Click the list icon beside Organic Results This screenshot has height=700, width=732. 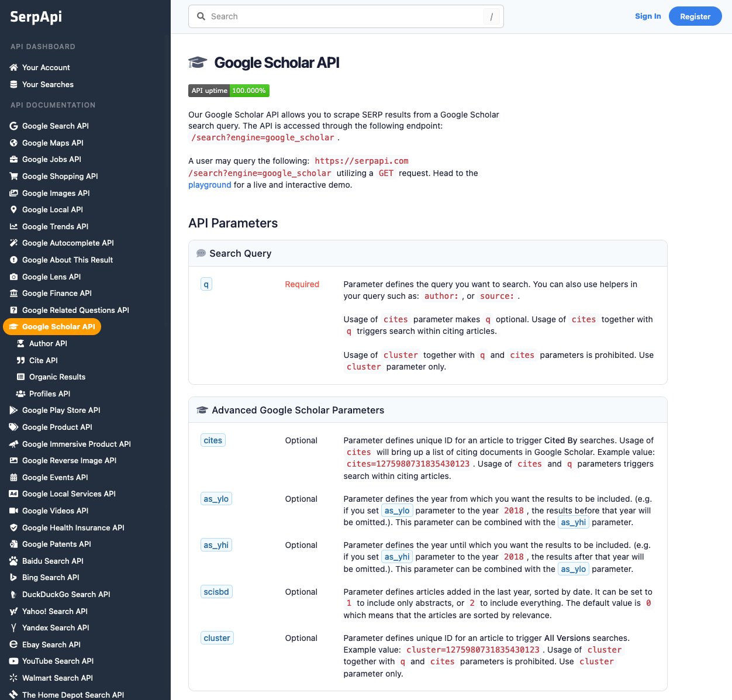pyautogui.click(x=20, y=377)
